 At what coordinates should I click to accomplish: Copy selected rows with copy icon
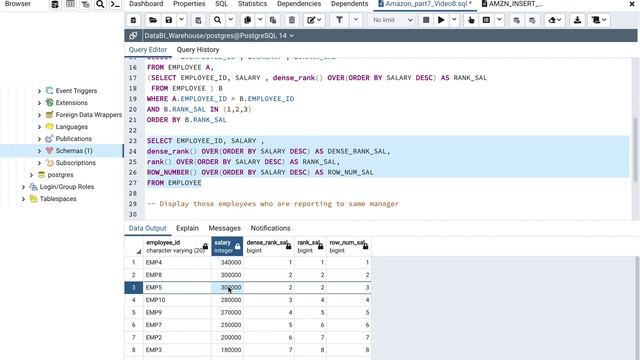[247, 20]
